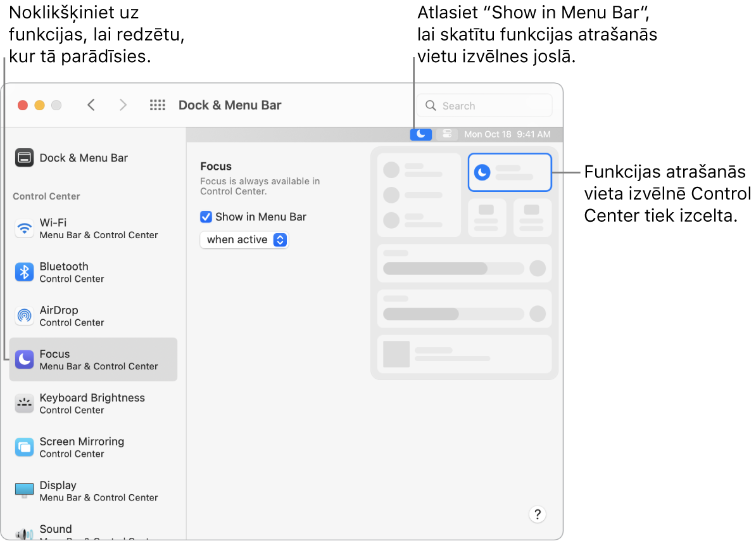Click the clock "Mon Oct 18 9:41 AM"
Viewport: 756px width, 541px height.
[x=507, y=134]
